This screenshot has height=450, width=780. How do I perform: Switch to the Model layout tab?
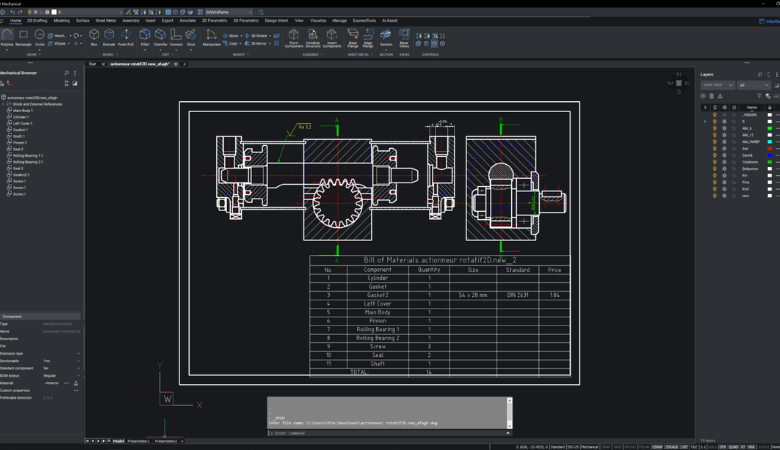click(118, 441)
